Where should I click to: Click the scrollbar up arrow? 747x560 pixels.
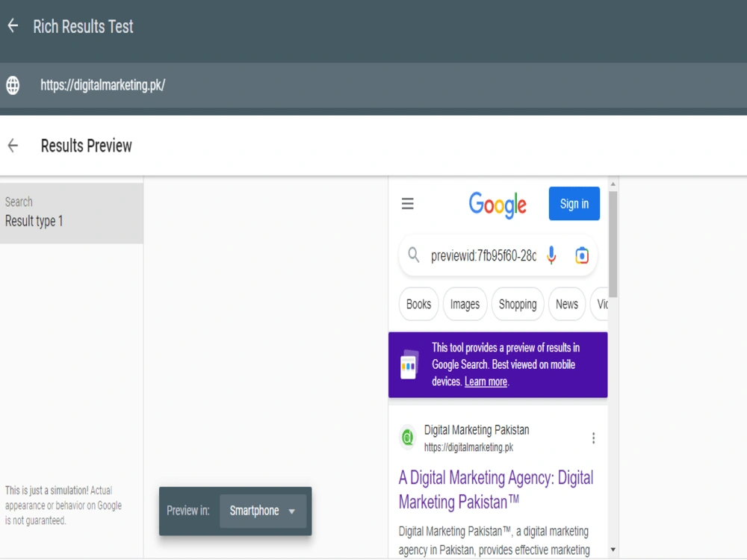click(613, 184)
